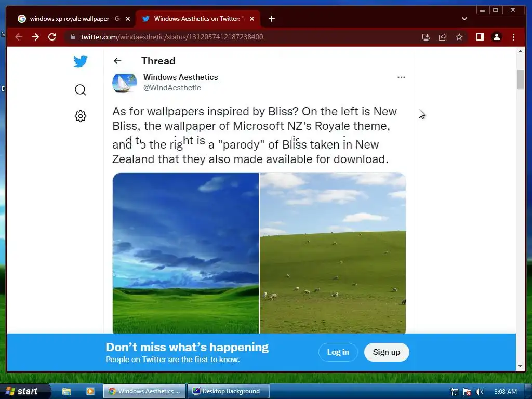Close the Windows Aesthetics on Twitter tab
The height and width of the screenshot is (399, 532).
pos(252,19)
